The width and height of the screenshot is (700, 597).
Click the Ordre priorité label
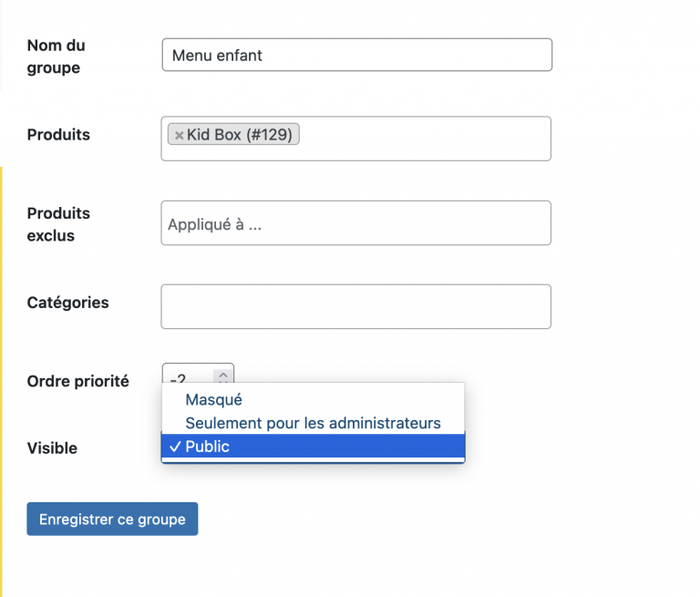point(77,382)
